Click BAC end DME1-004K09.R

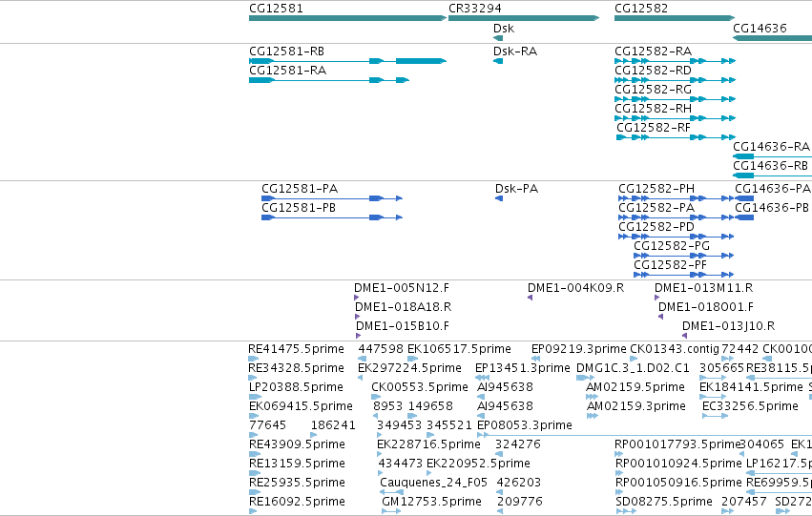[x=531, y=298]
